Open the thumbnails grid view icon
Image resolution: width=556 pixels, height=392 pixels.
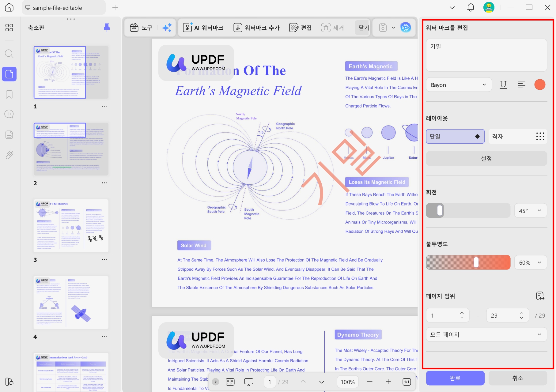9,28
